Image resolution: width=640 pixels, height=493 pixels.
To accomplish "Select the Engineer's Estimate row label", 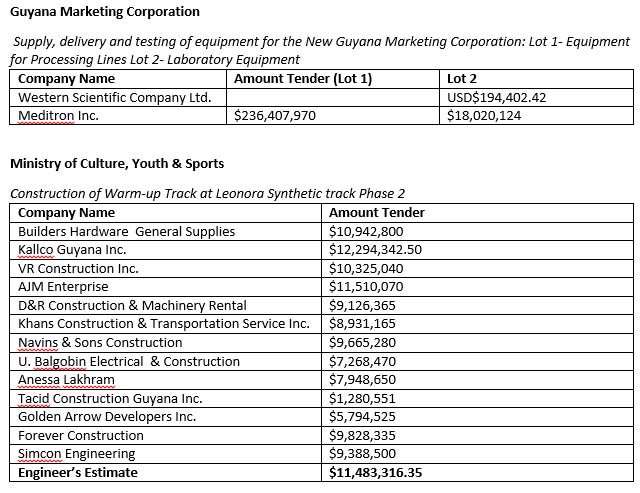I will tap(78, 472).
